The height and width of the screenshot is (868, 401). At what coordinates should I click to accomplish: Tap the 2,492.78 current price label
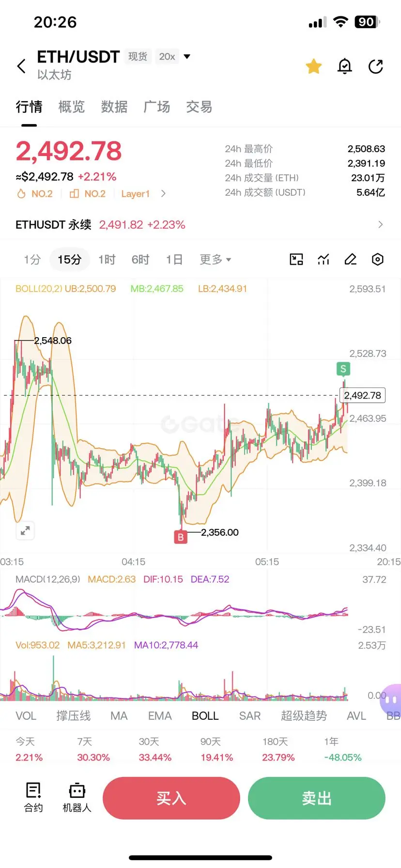tap(363, 395)
